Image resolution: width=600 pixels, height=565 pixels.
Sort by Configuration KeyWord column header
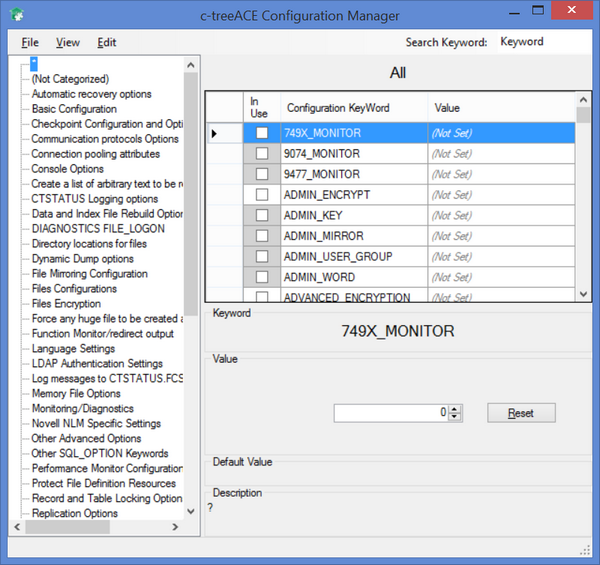click(338, 108)
